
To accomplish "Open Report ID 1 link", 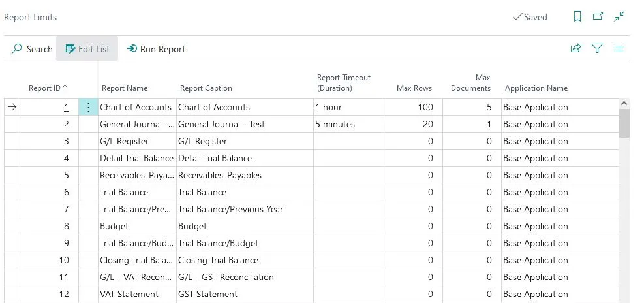I will 66,107.
